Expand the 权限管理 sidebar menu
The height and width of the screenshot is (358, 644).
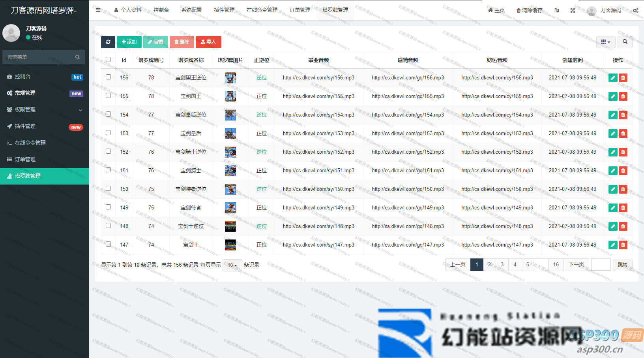pos(45,109)
